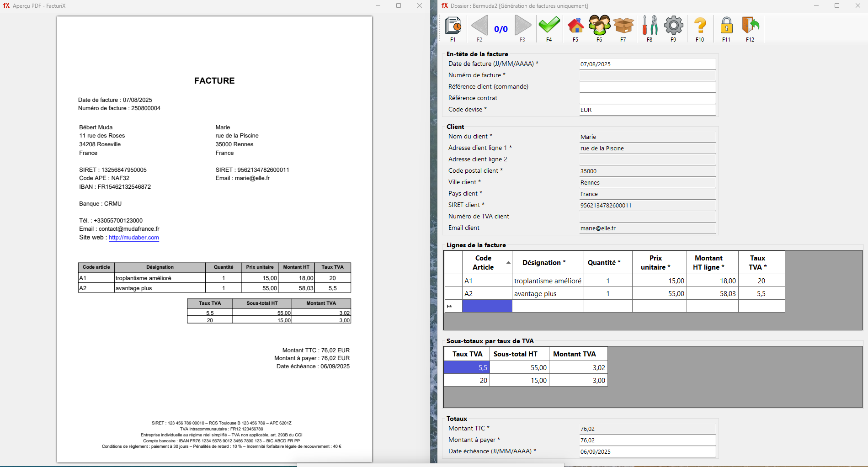Click the Quantité column header

(x=608, y=263)
